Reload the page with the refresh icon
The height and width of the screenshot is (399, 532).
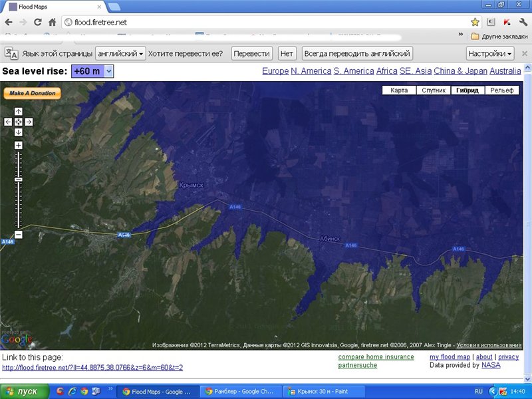[x=38, y=22]
